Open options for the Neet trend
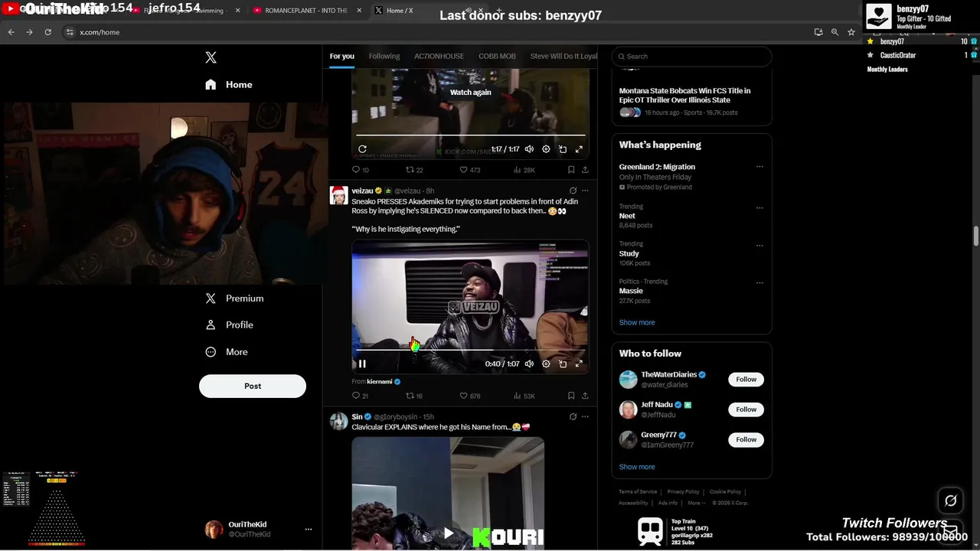Viewport: 980px width, 551px height. [x=759, y=207]
